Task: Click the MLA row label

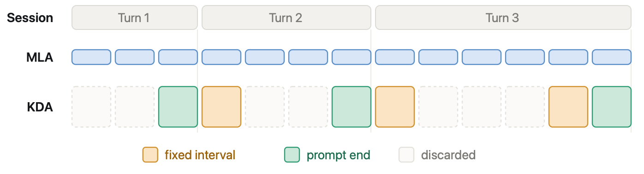Action: tap(40, 58)
